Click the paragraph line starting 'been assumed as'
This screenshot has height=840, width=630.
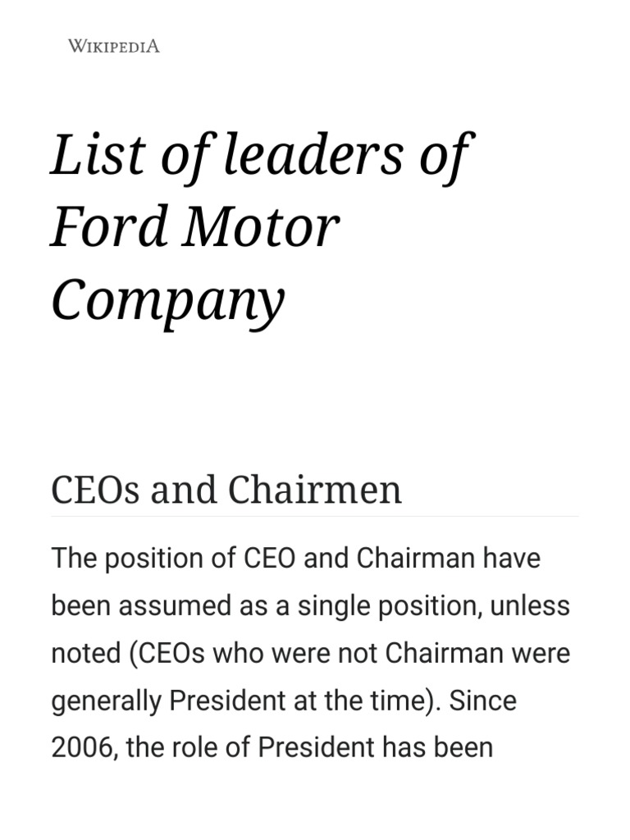[x=310, y=605]
